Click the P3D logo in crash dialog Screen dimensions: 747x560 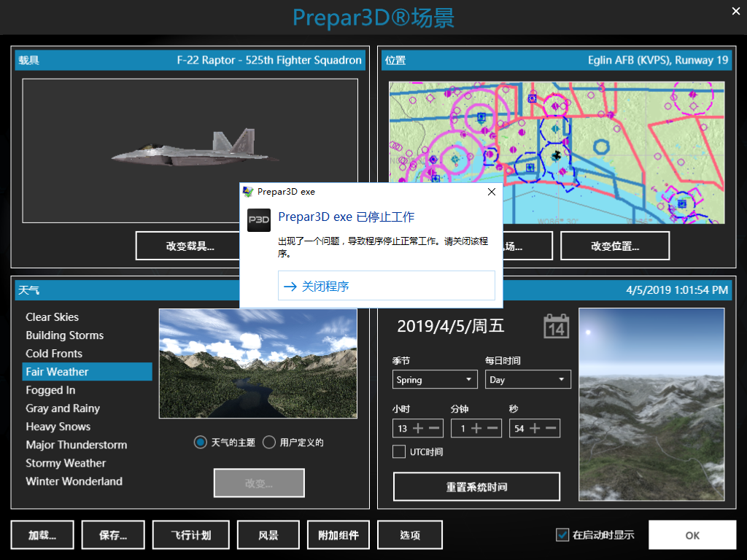[259, 220]
